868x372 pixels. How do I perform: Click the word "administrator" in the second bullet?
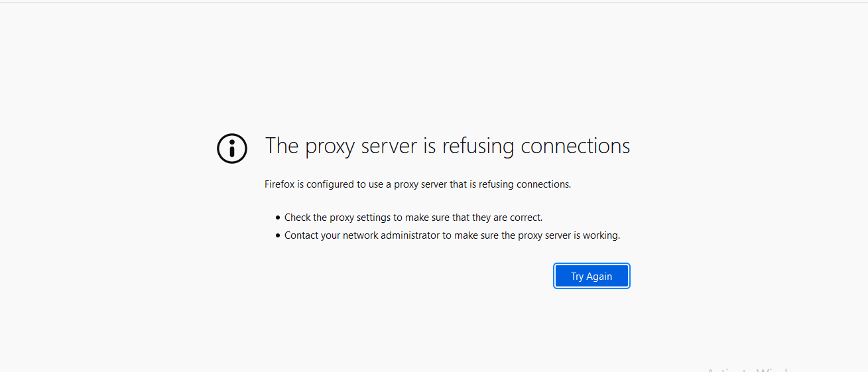coord(410,235)
